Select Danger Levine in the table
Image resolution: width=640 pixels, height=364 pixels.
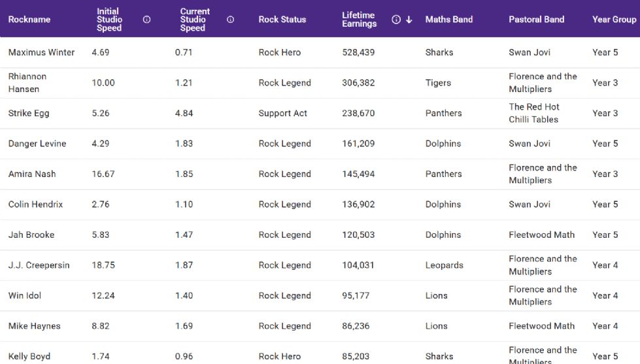(x=37, y=144)
